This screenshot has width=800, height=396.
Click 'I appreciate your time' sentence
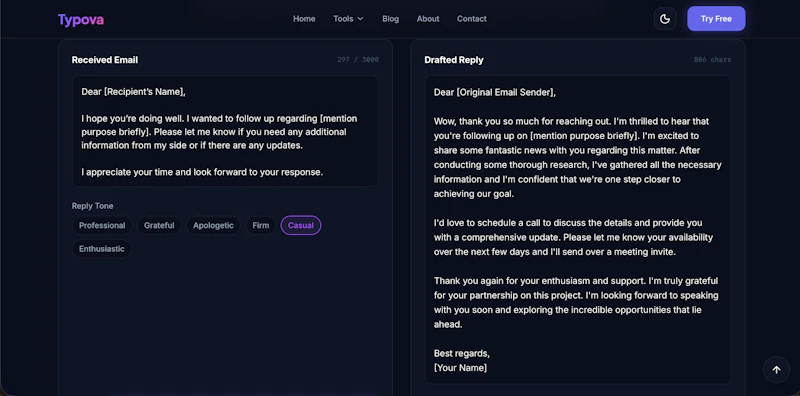(x=202, y=172)
